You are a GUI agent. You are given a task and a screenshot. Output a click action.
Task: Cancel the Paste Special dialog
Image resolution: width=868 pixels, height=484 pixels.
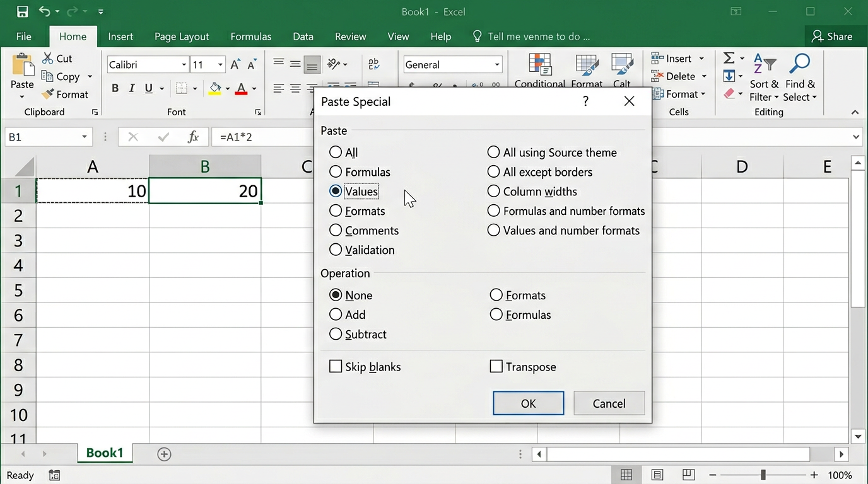(x=609, y=403)
